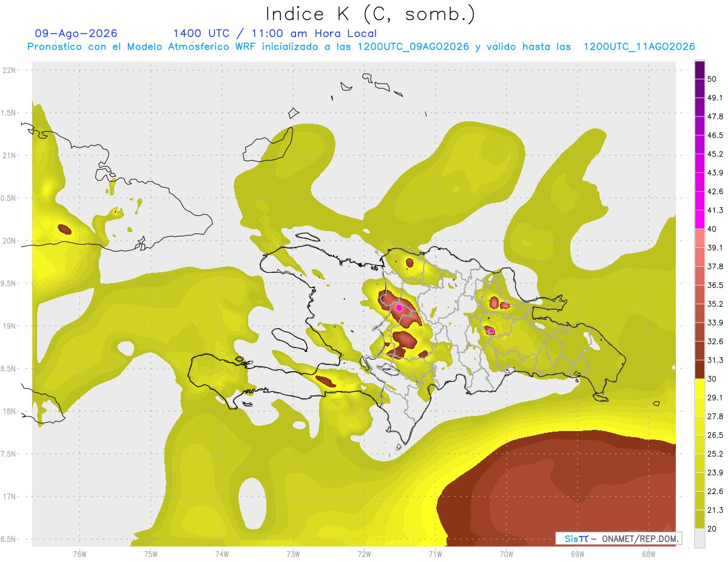Click the legend value '42.6'
The width and height of the screenshot is (728, 562).
point(715,192)
